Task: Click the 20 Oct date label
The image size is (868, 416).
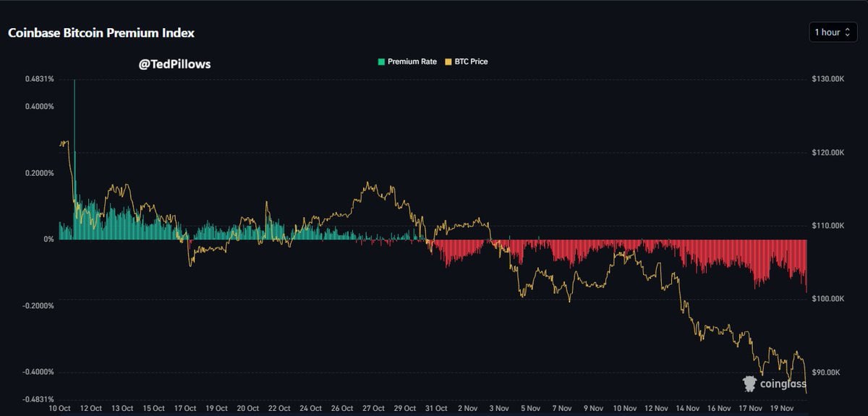Action: [248, 408]
